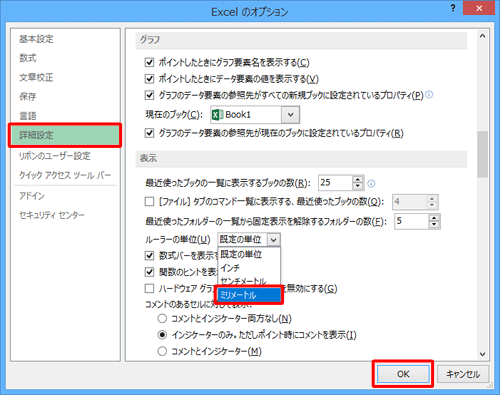This screenshot has height=395, width=500.
Task: Open リボンのユーザー設定 category
Action: click(x=55, y=156)
